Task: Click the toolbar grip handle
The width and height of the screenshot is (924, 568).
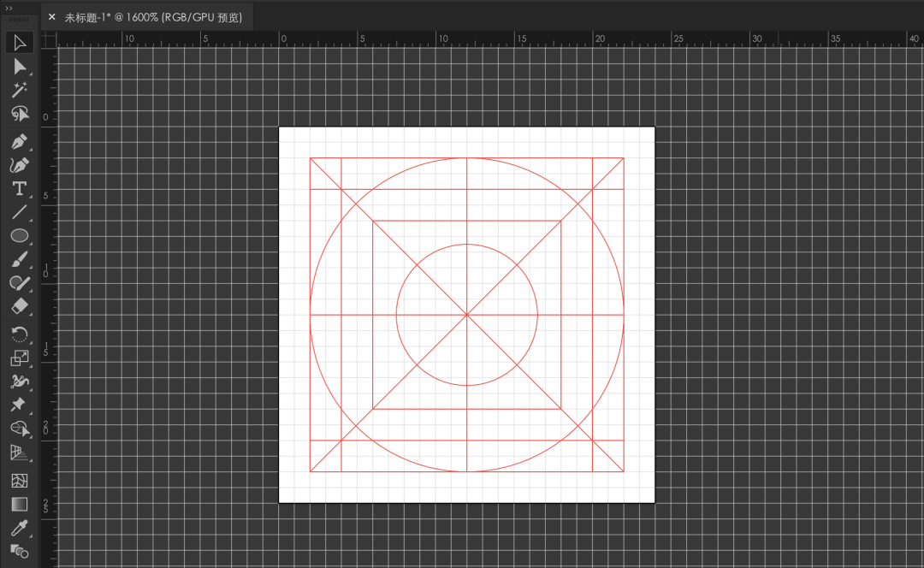Action: (19, 20)
